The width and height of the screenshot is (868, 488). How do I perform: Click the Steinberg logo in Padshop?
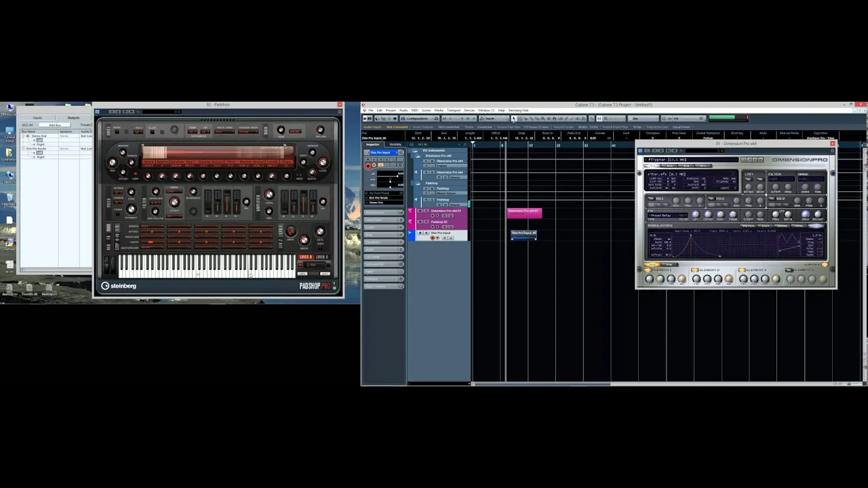pyautogui.click(x=119, y=285)
